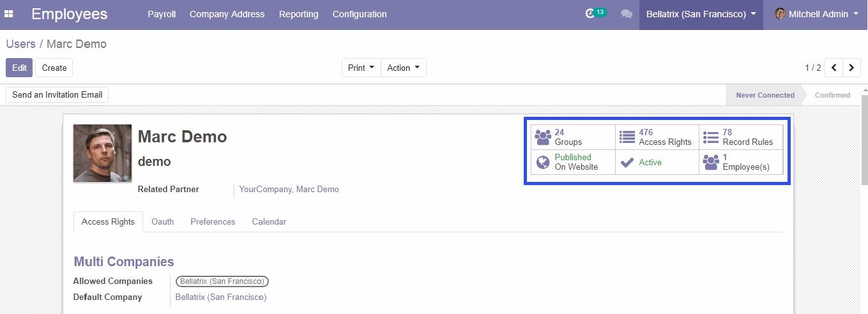Go to previous record arrow
Screen dimensions: 868x314
point(834,68)
